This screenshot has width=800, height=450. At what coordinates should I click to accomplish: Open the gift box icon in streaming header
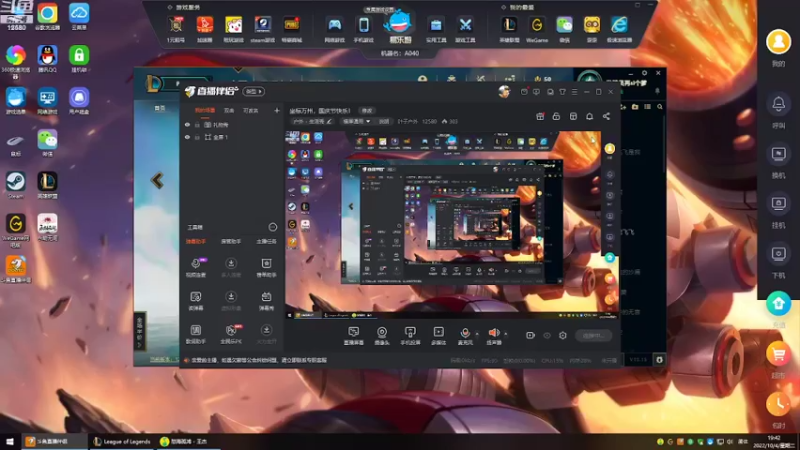[x=540, y=116]
